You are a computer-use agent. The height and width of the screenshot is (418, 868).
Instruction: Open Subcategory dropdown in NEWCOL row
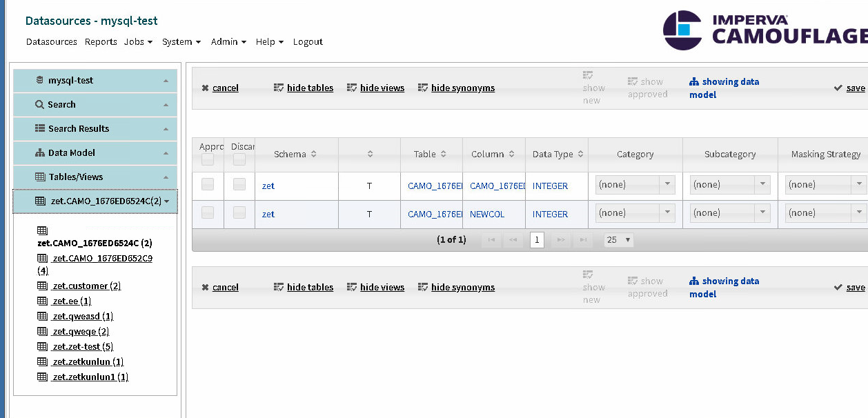pyautogui.click(x=730, y=212)
